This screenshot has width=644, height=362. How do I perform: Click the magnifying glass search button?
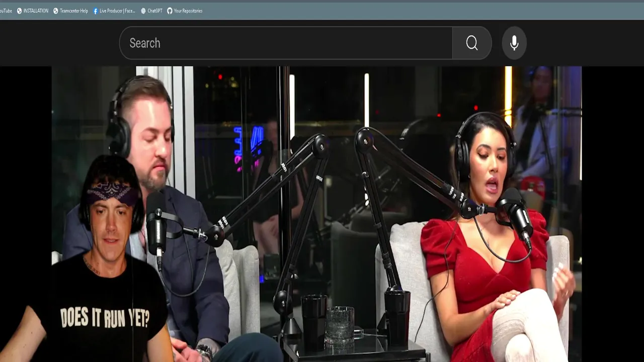(472, 43)
